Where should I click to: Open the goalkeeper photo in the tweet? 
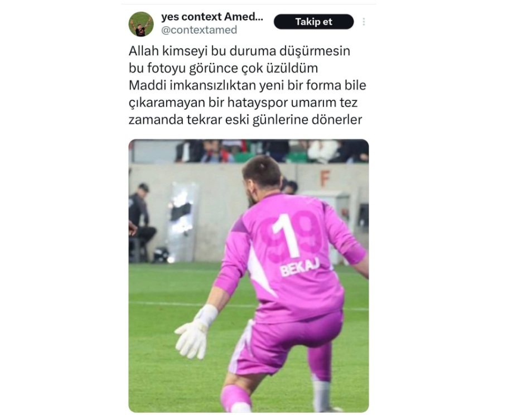(x=248, y=276)
